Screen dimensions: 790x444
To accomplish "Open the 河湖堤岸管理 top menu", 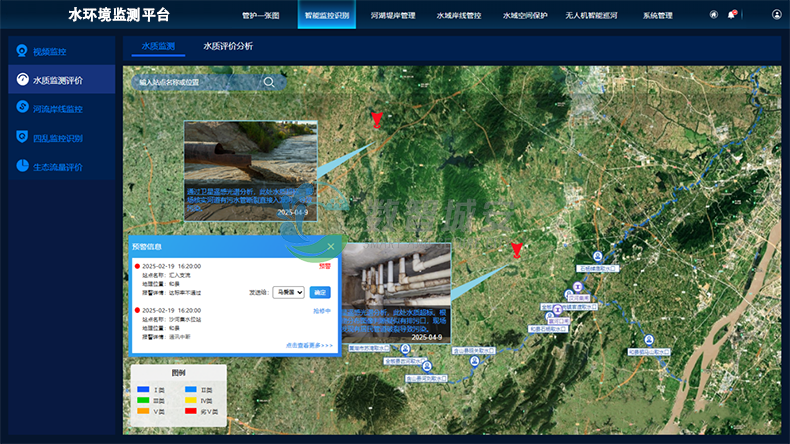I will (x=392, y=16).
